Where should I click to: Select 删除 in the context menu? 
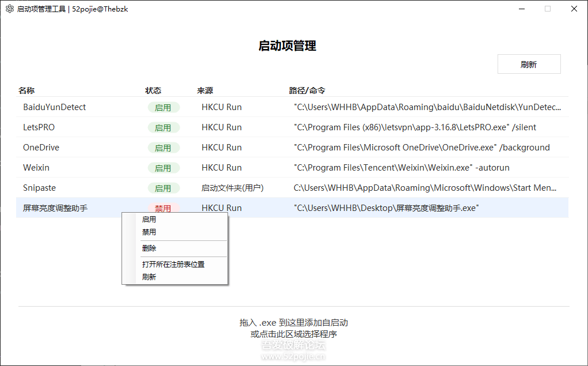point(149,248)
